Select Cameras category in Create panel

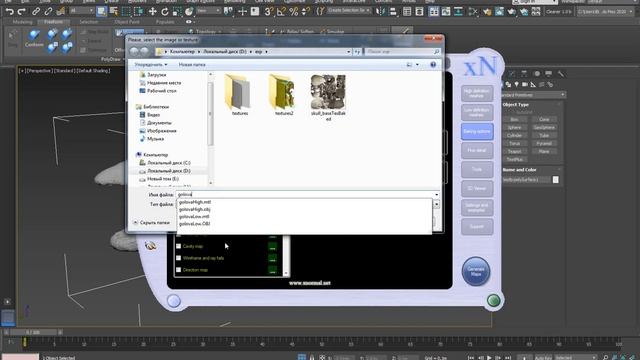coord(525,84)
